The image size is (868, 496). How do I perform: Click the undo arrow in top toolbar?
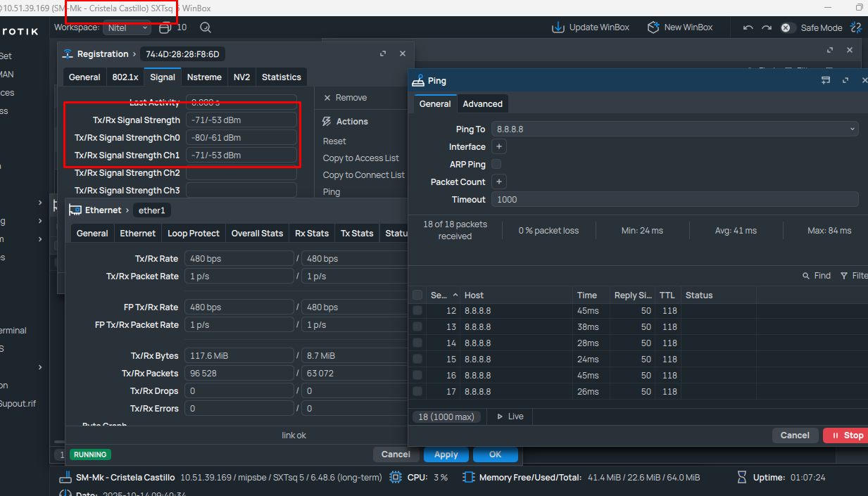tap(748, 28)
